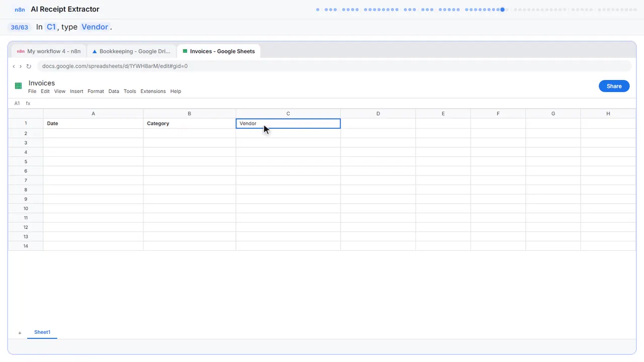Open the Help menu
This screenshot has height=362, width=644.
pos(176,92)
